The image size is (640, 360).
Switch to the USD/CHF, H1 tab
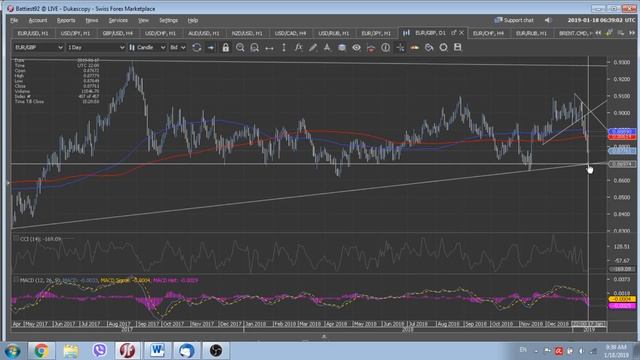click(x=160, y=33)
